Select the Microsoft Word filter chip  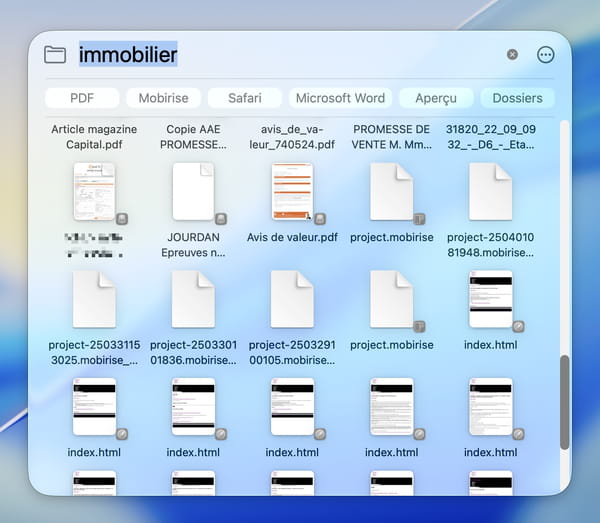[x=340, y=98]
